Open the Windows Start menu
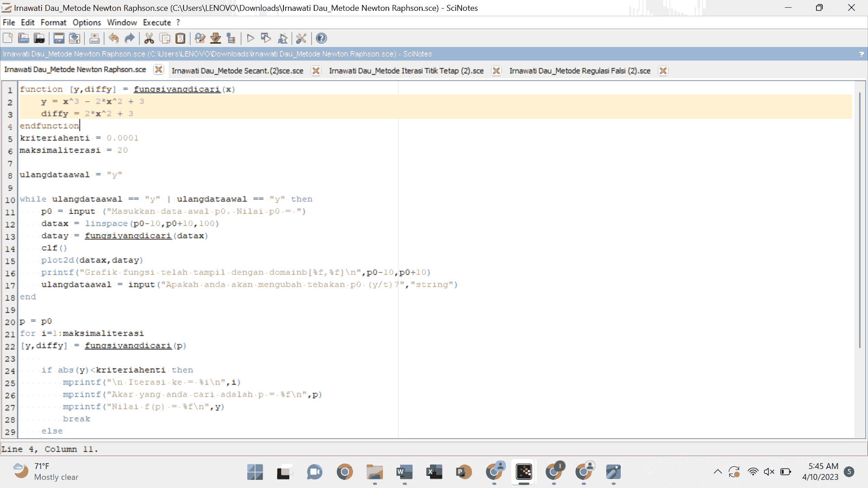This screenshot has height=488, width=868. click(255, 472)
